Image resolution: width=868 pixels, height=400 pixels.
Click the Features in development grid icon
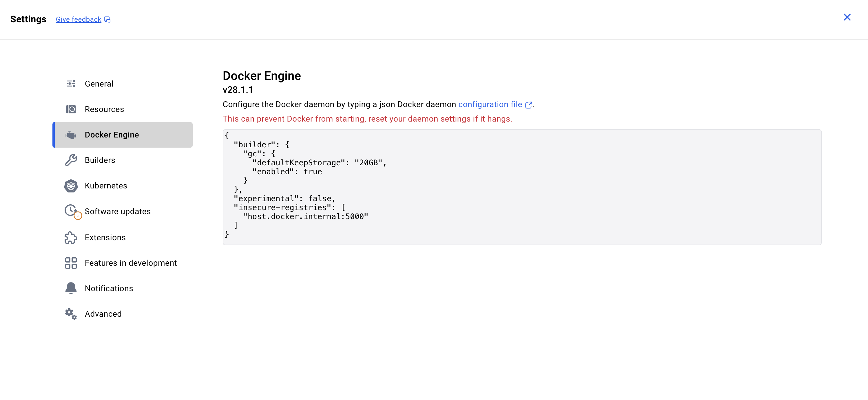click(71, 263)
